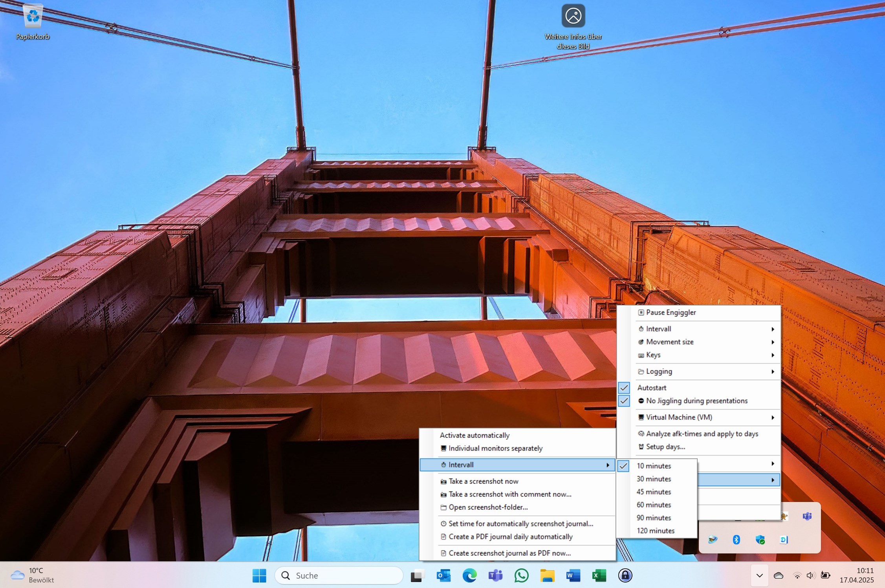The image size is (885, 588).
Task: Click the Suche search box
Action: (x=339, y=575)
